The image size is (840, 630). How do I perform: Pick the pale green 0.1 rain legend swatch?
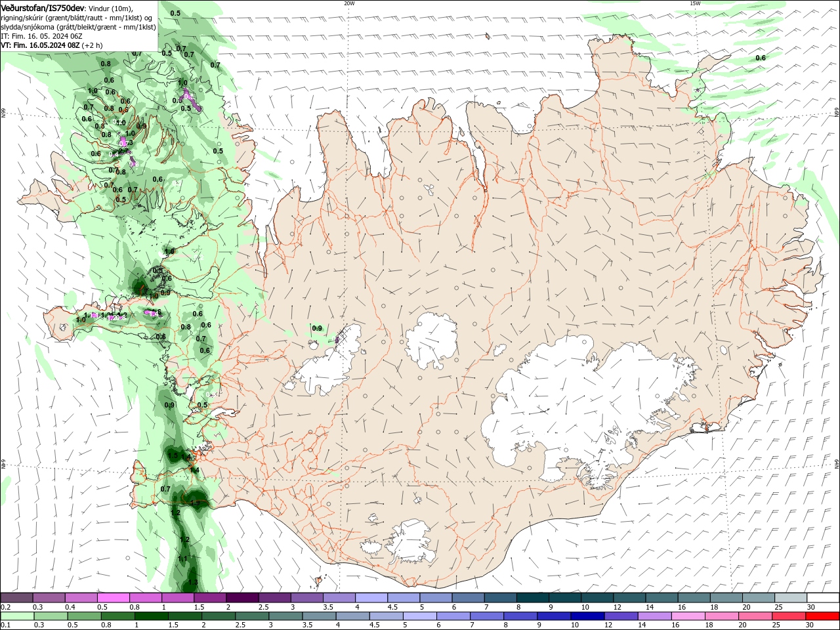(x=16, y=616)
